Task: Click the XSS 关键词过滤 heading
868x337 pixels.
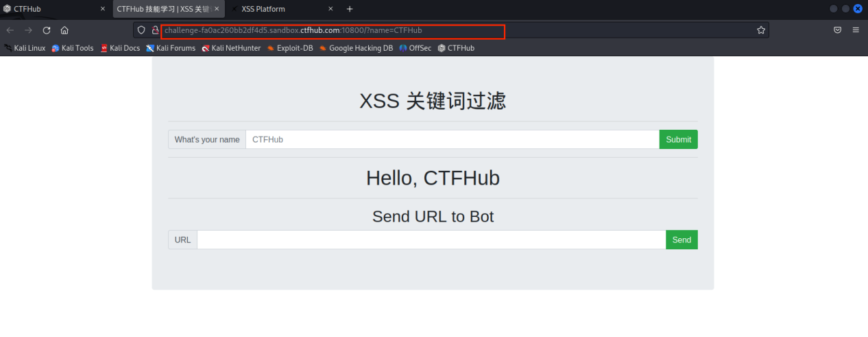Action: pyautogui.click(x=433, y=101)
